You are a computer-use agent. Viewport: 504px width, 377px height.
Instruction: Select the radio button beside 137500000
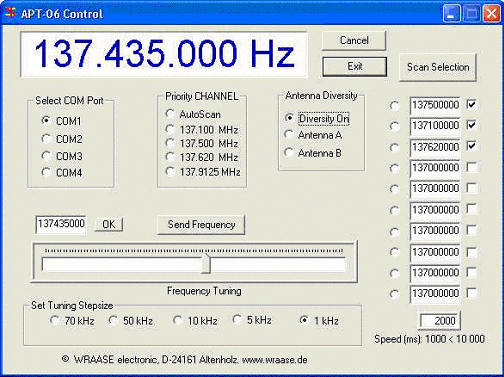pyautogui.click(x=395, y=106)
